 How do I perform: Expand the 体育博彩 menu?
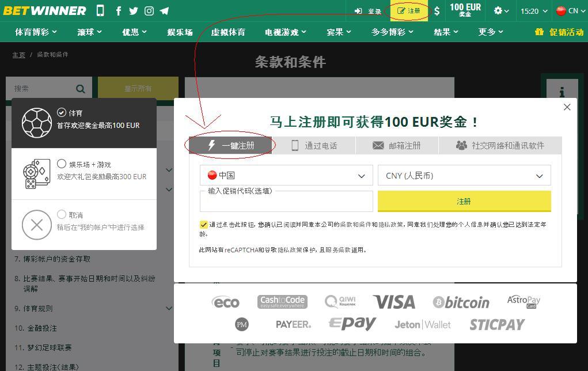click(36, 32)
